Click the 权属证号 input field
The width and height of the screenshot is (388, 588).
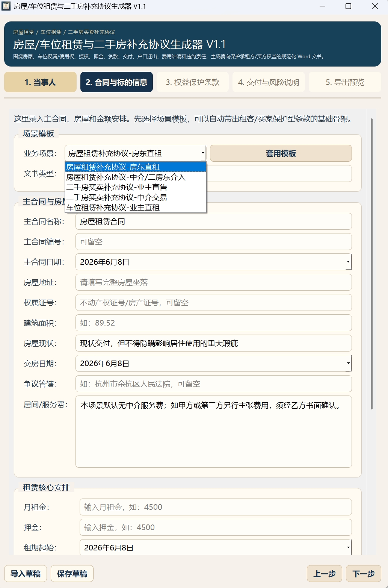(214, 303)
